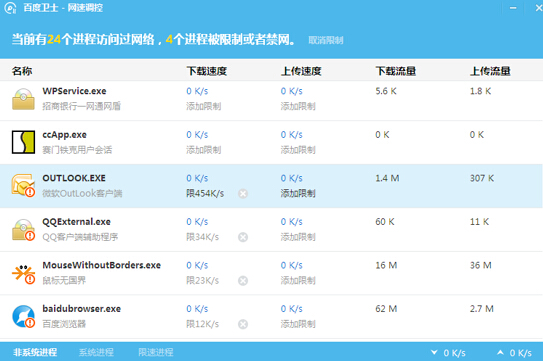Switch to the 系统进程 tab
The height and width of the screenshot is (361, 543).
(96, 352)
